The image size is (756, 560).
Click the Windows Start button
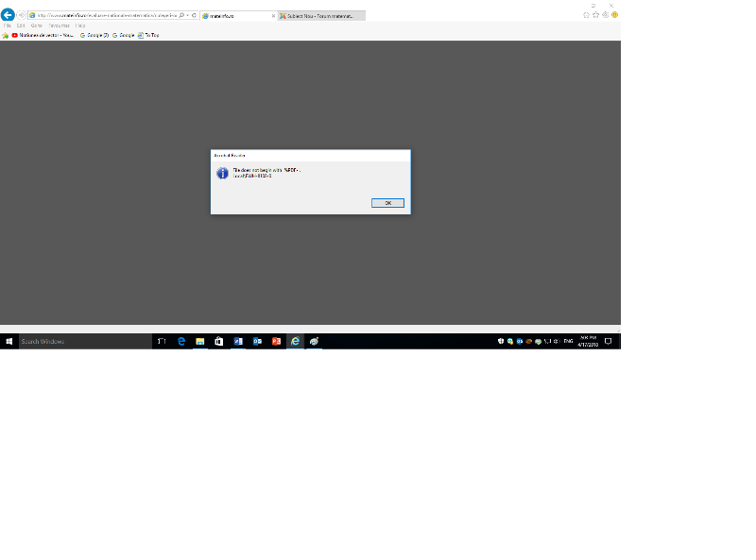pyautogui.click(x=9, y=341)
